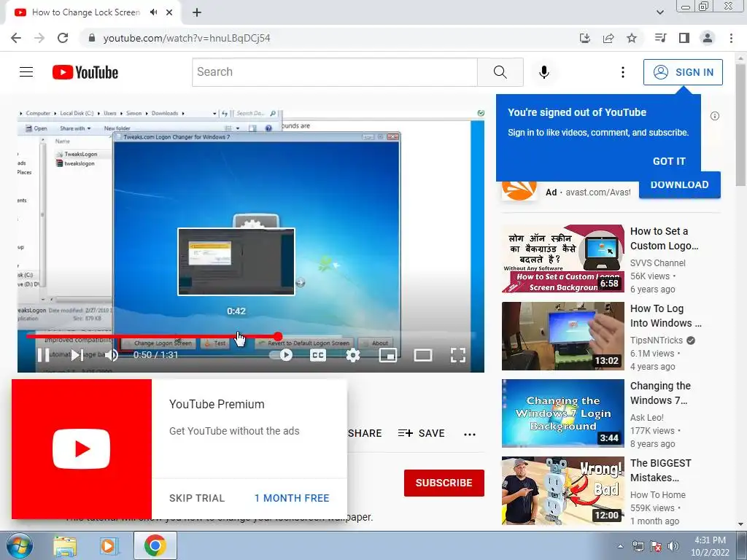
Task: Mute video with speaker icon
Action: point(112,355)
